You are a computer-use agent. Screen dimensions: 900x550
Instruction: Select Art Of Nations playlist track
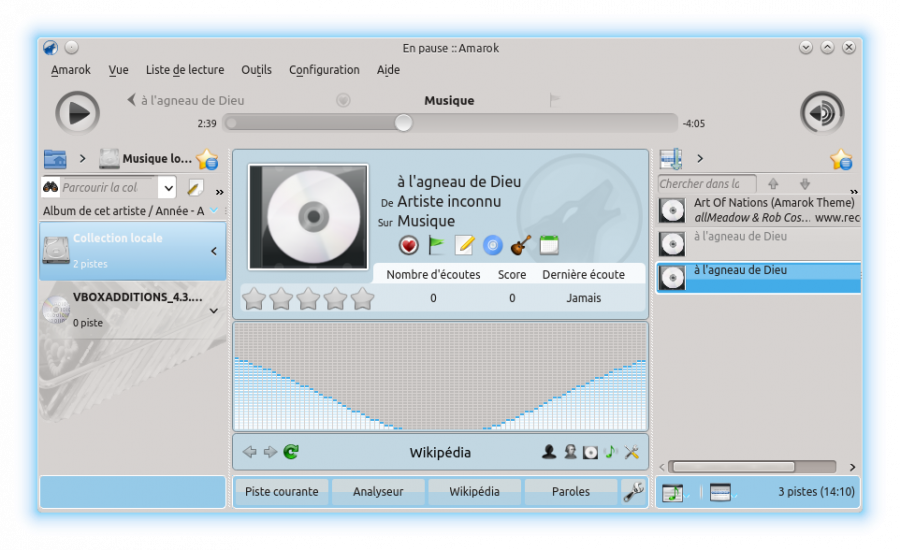click(758, 210)
